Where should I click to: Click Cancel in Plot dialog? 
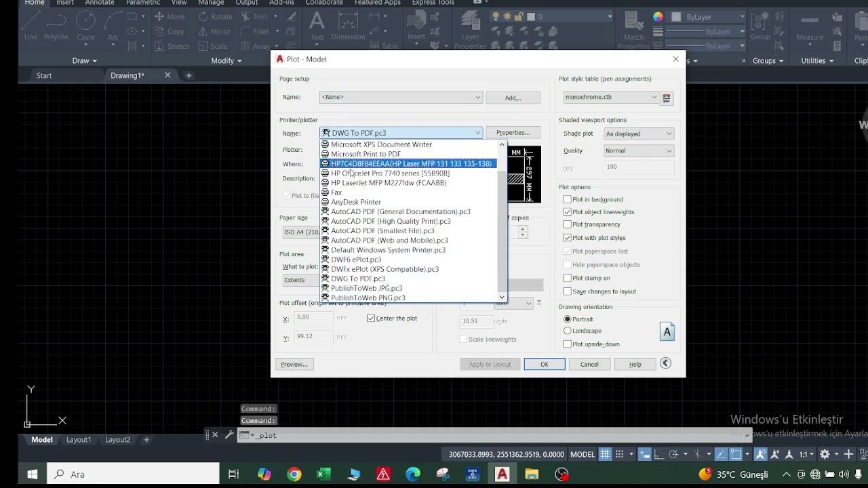589,365
